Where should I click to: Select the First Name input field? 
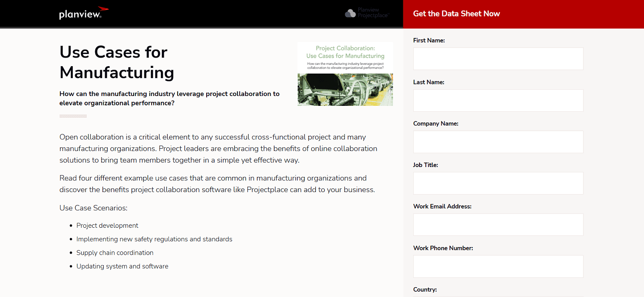point(498,59)
